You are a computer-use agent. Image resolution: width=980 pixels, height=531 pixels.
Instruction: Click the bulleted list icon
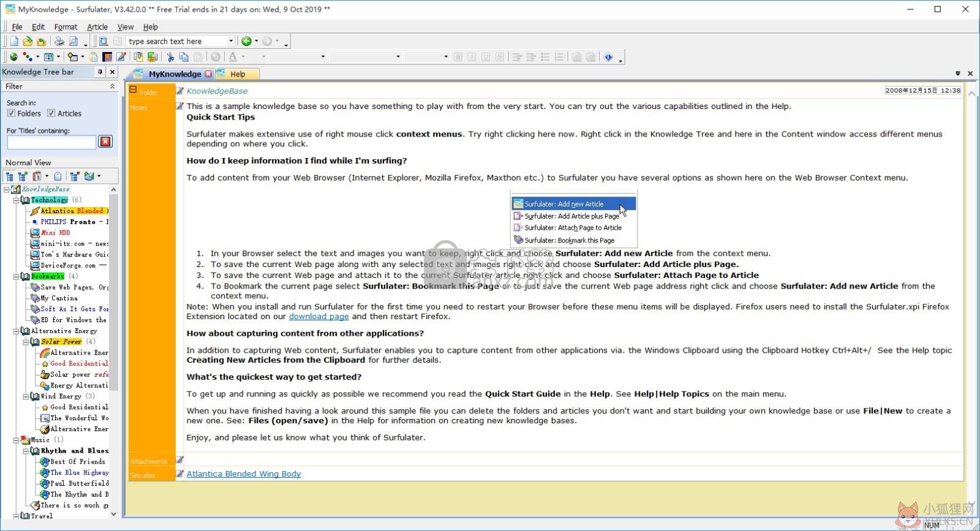[x=545, y=57]
